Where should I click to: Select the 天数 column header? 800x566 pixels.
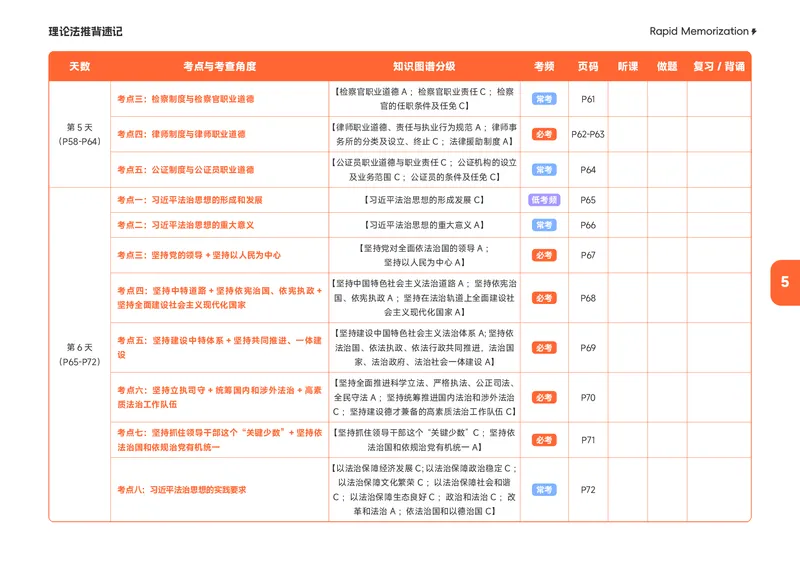80,66
